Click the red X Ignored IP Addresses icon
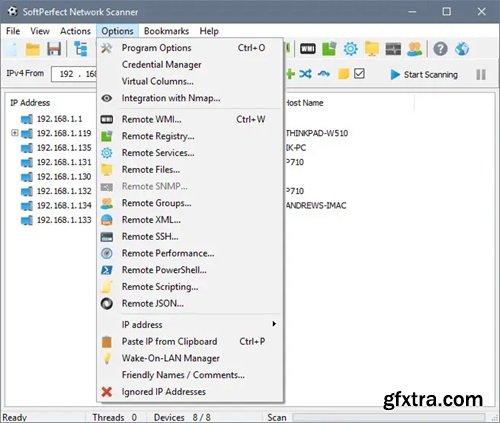Screen dimensions: 500x423 [107, 392]
